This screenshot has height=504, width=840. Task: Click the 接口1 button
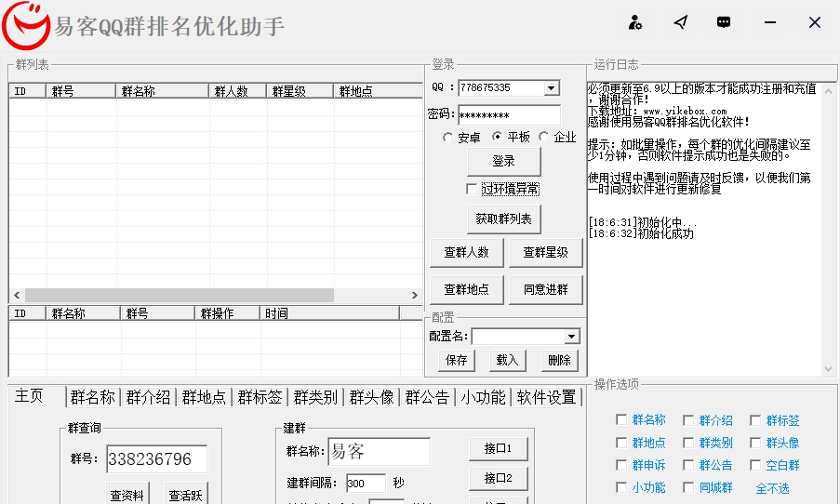(499, 449)
